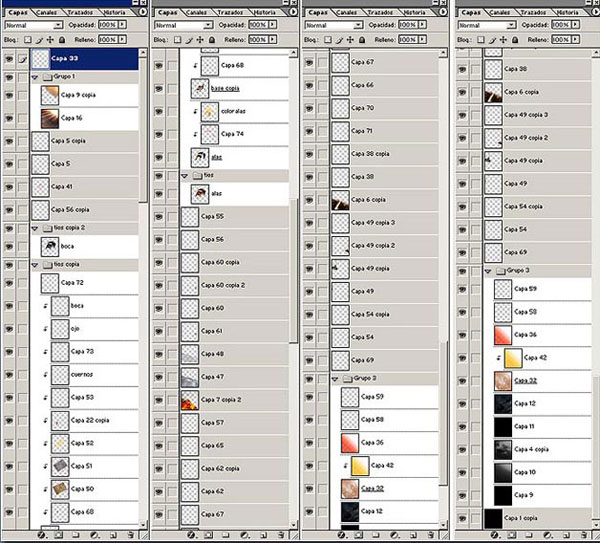
Task: Click scroll down arrow in second Layers panel
Action: tap(293, 525)
